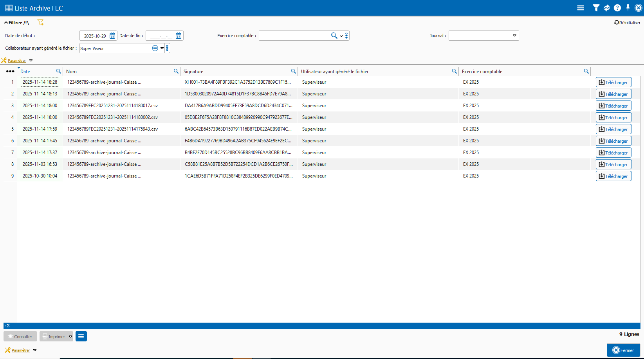644x359 pixels.
Task: Collapse the Filtrer section
Action: (x=6, y=23)
